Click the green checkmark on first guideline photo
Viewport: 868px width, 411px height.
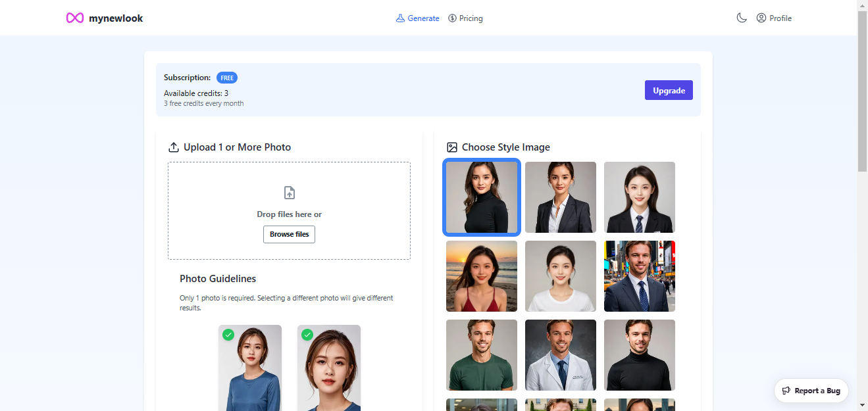pos(228,335)
